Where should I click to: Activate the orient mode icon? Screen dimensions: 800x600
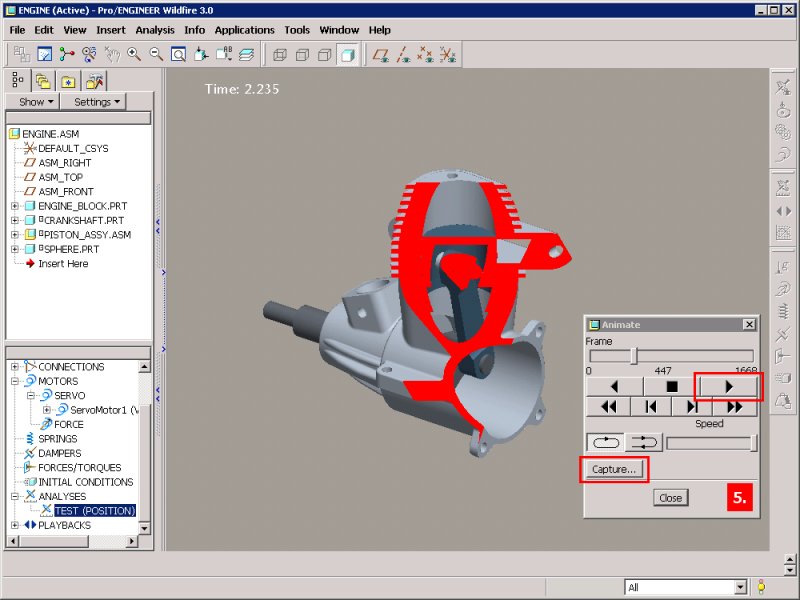[89, 54]
